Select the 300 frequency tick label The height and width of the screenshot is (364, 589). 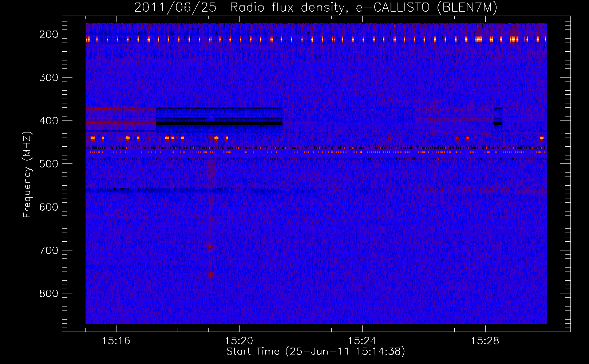(49, 78)
